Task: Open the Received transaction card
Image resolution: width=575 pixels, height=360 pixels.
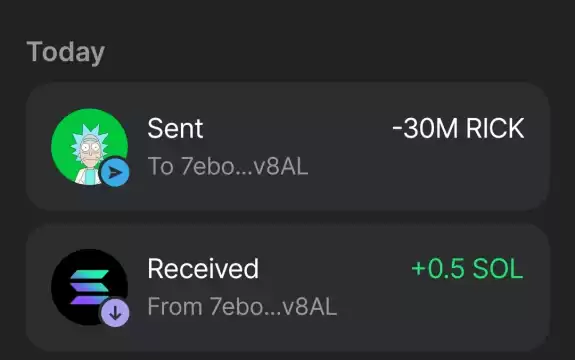Action: pyautogui.click(x=288, y=288)
